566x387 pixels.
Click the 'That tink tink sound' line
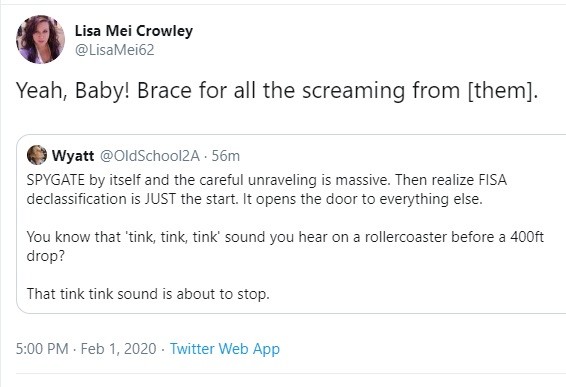coord(148,293)
